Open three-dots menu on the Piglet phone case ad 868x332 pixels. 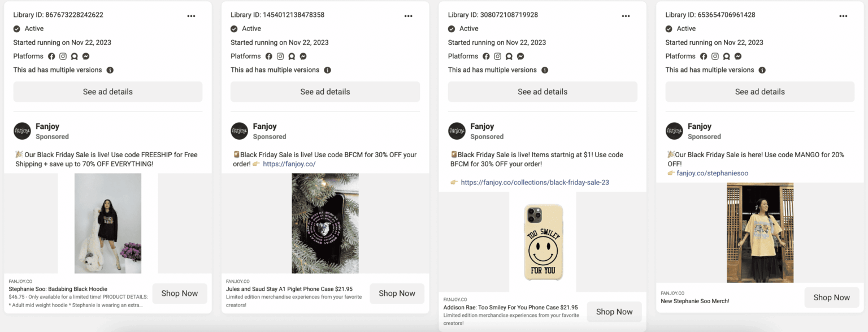tap(409, 16)
